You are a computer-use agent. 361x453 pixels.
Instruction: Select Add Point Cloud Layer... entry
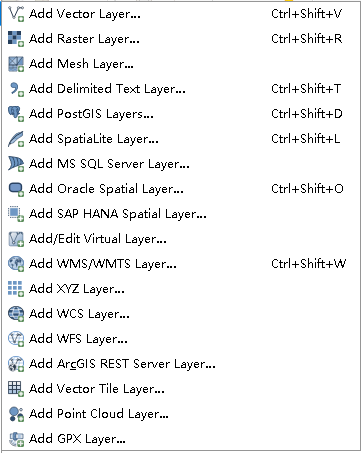coord(180,414)
